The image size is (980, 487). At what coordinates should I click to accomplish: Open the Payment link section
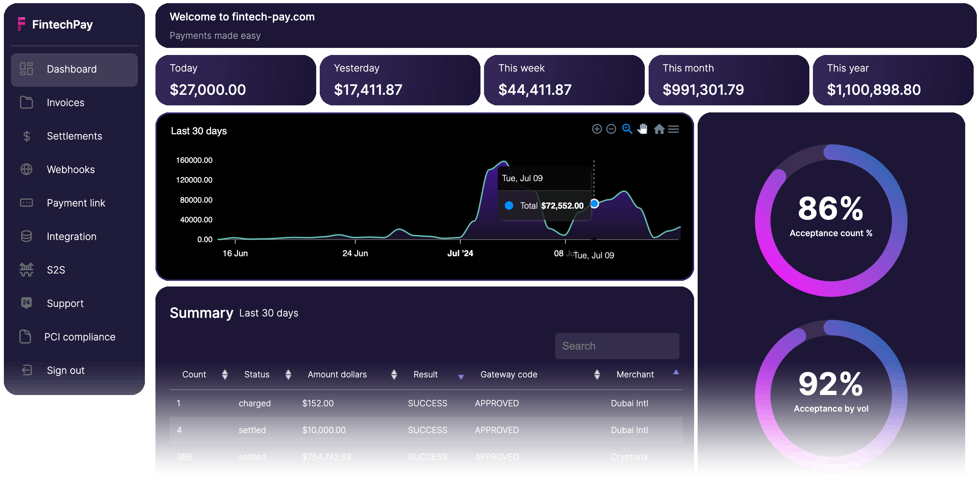pos(76,203)
